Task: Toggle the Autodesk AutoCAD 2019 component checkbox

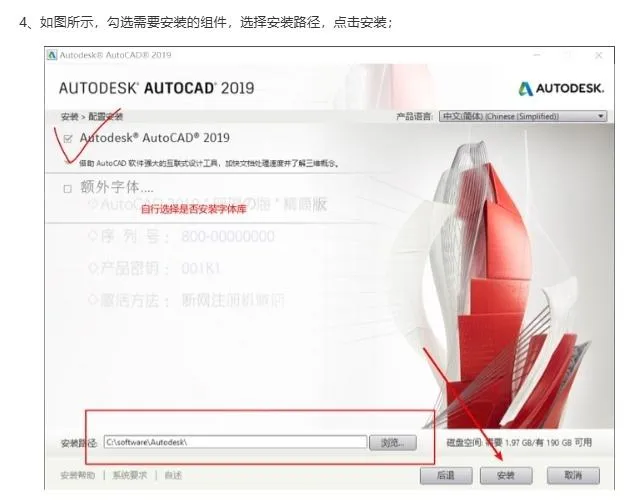Action: [68, 139]
